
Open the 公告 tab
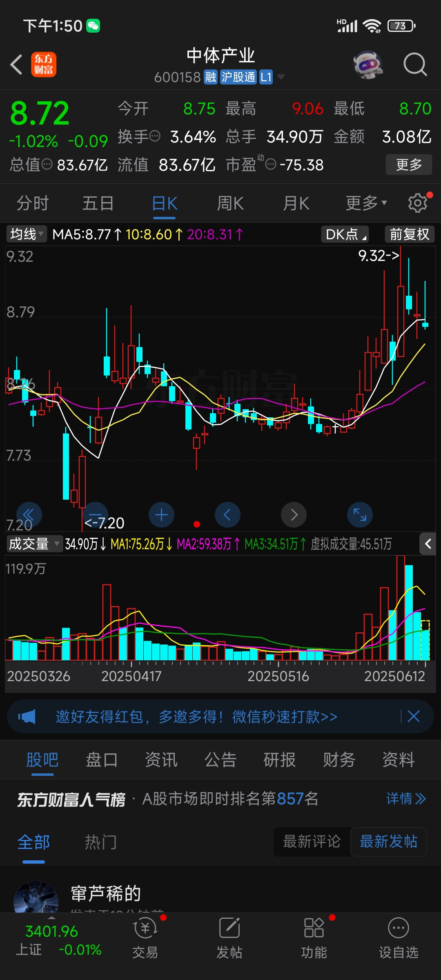(x=220, y=760)
